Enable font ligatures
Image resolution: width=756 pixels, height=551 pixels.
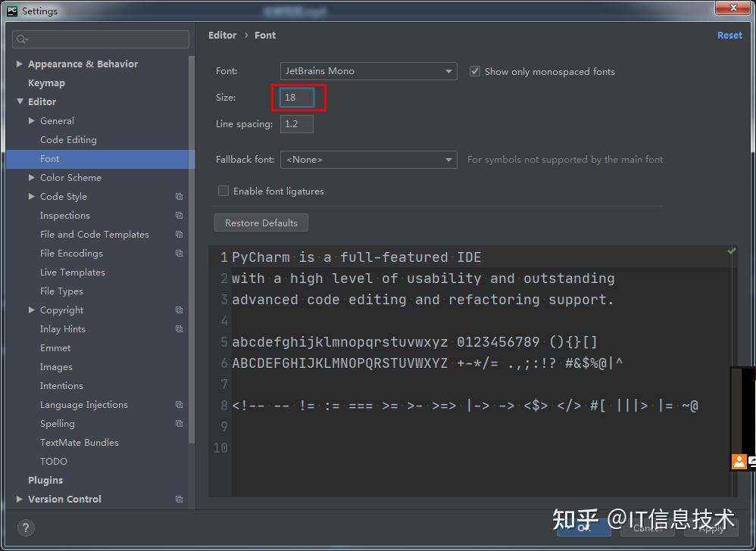[x=223, y=191]
